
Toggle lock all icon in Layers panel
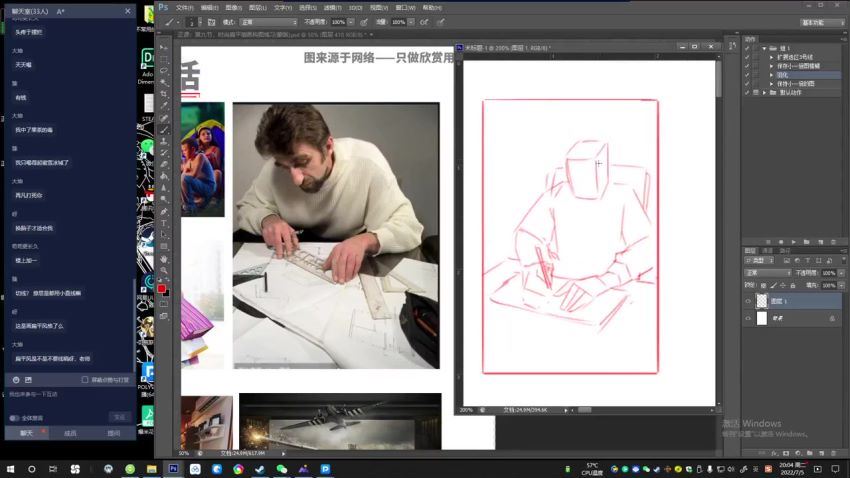point(793,285)
